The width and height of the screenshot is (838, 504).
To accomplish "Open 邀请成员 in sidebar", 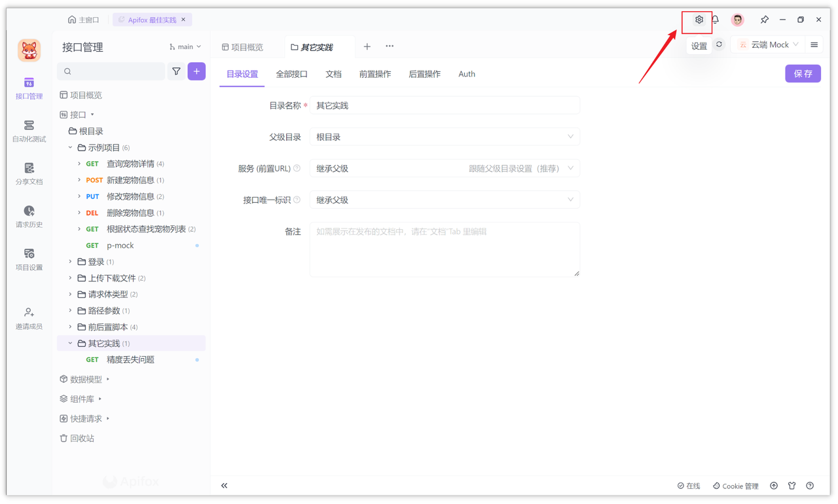I will [29, 319].
